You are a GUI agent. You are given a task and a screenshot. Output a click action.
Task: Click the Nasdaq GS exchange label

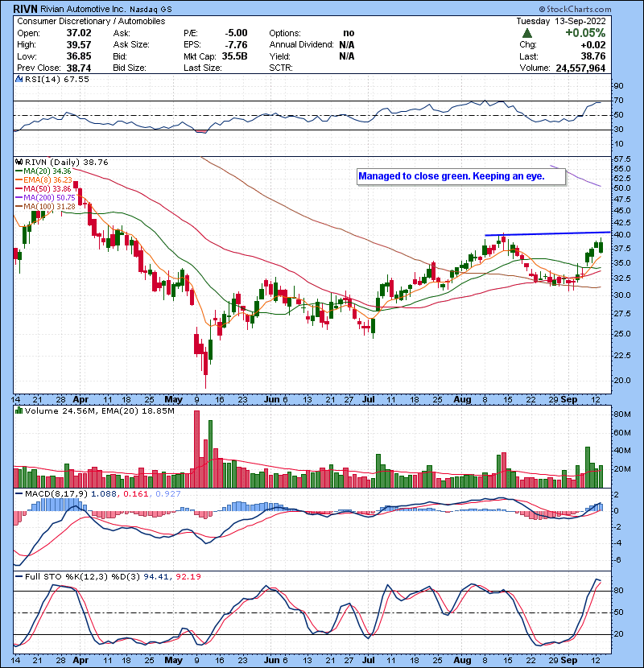(x=151, y=10)
